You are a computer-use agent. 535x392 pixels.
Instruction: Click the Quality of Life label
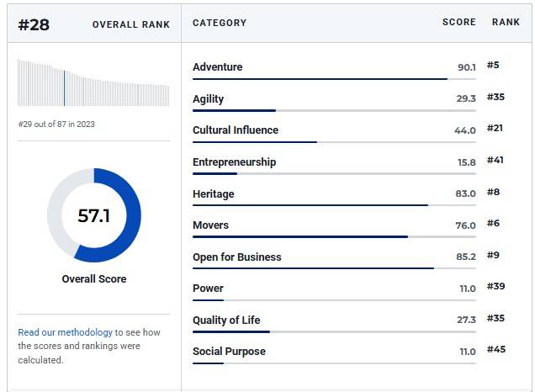226,320
